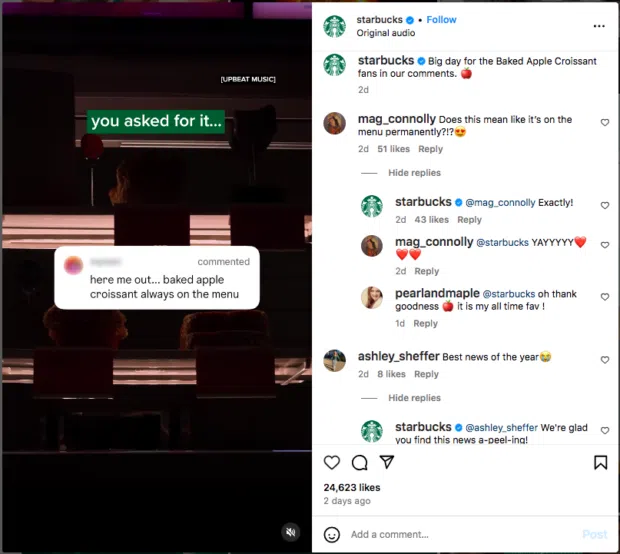Open the Original audio link
This screenshot has height=554, width=620.
[386, 33]
